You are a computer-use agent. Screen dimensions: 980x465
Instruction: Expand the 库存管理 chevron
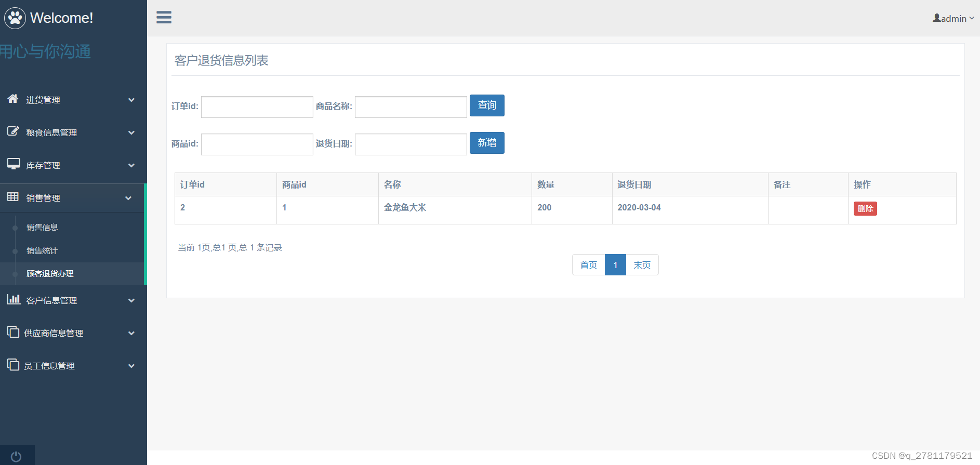131,165
